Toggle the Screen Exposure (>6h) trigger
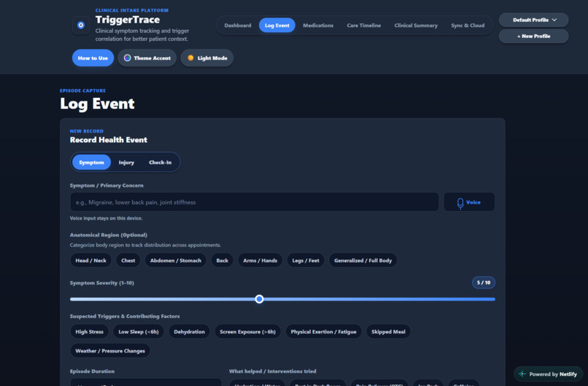Viewport: 588px width, 386px height. (x=247, y=331)
